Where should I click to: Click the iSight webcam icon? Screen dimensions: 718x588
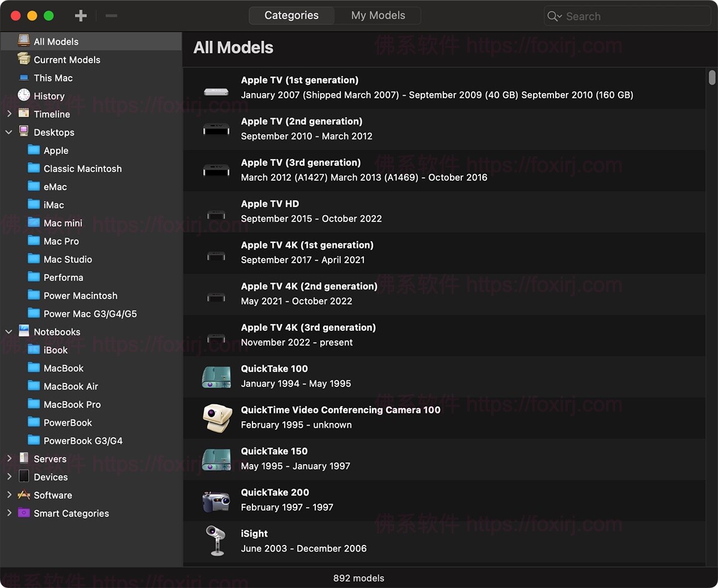pyautogui.click(x=215, y=541)
